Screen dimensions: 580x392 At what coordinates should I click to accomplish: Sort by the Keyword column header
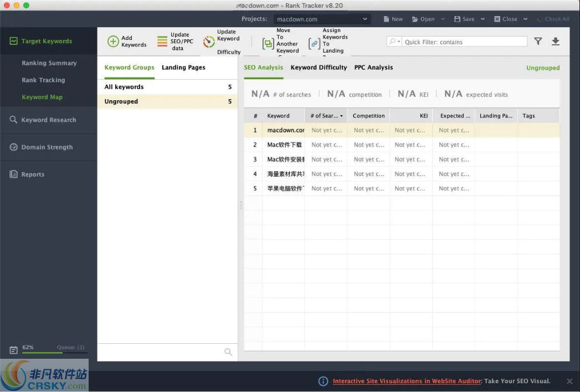(x=283, y=116)
